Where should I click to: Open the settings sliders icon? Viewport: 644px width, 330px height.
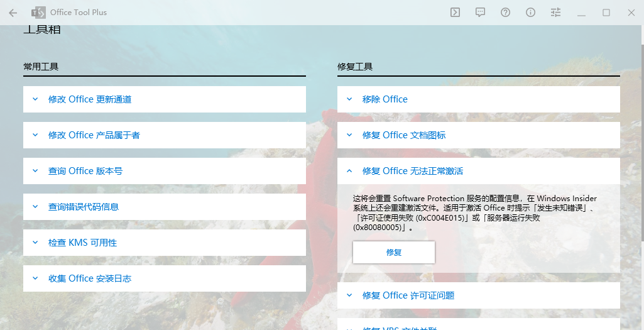pyautogui.click(x=555, y=13)
